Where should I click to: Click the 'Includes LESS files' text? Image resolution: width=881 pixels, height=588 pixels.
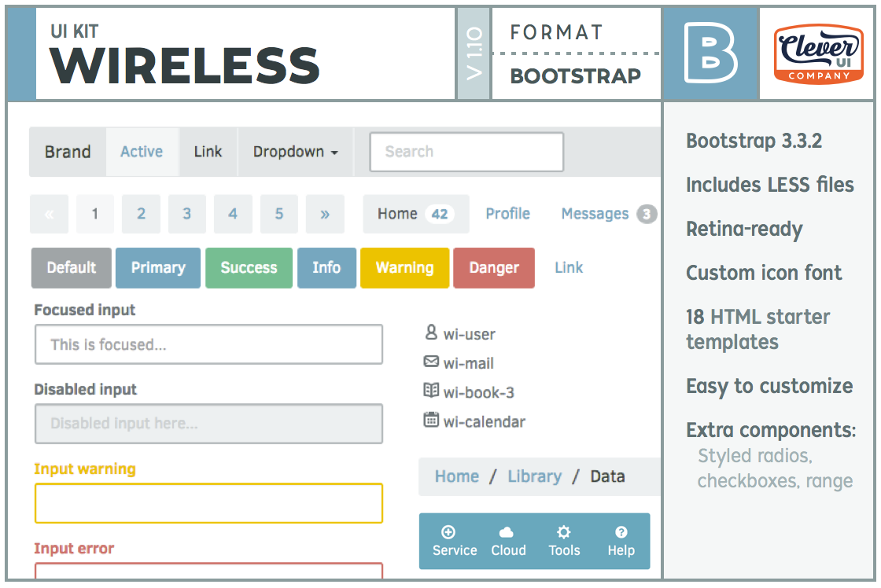(x=770, y=184)
